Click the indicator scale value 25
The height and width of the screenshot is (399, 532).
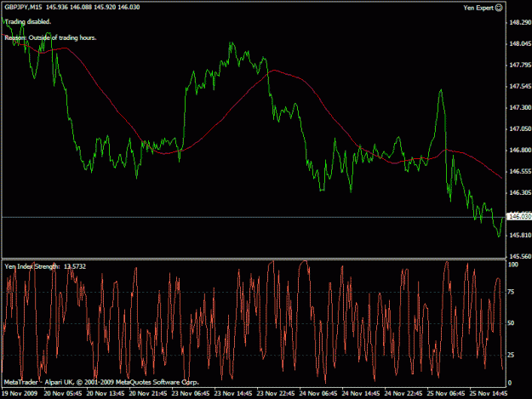511,355
